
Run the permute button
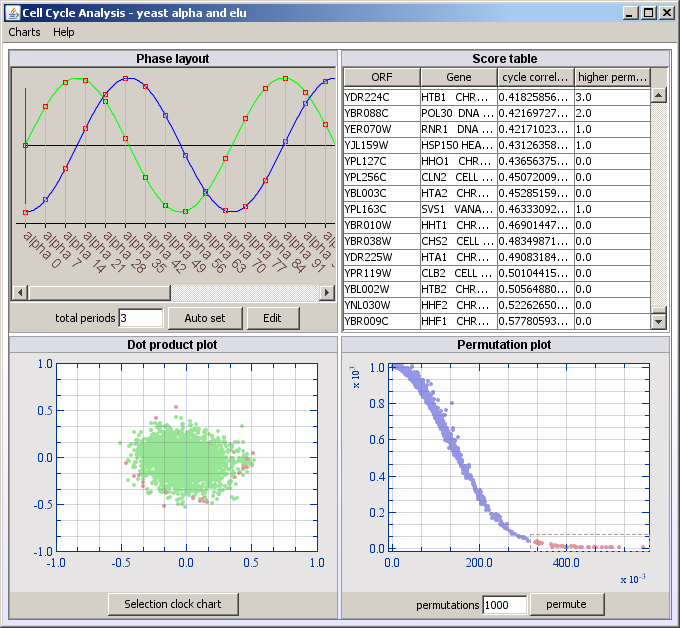tap(566, 605)
